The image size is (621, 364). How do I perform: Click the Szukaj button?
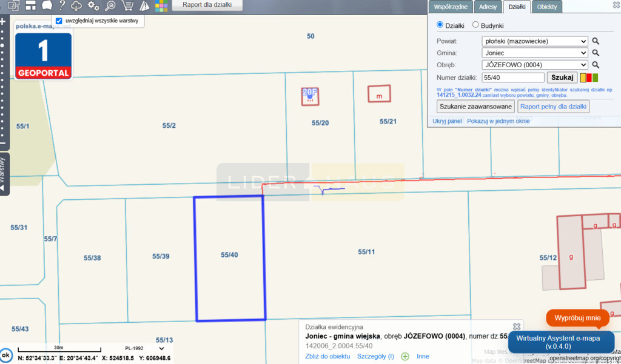(x=562, y=77)
